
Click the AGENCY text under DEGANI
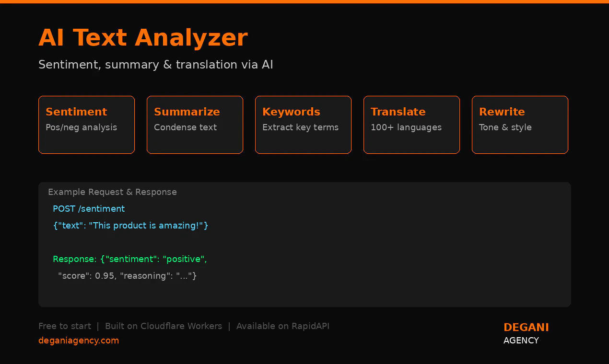(x=521, y=341)
